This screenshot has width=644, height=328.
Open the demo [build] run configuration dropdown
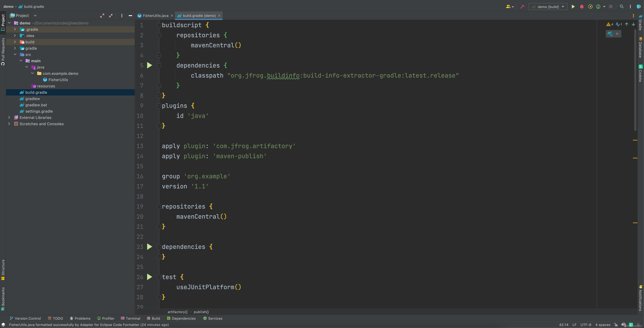548,7
